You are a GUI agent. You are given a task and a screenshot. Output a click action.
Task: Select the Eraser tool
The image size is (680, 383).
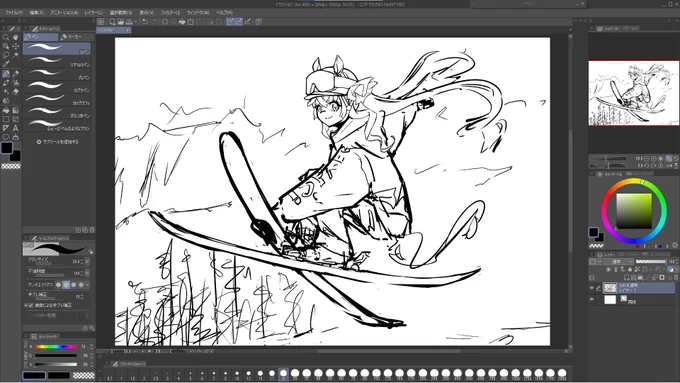[16, 92]
